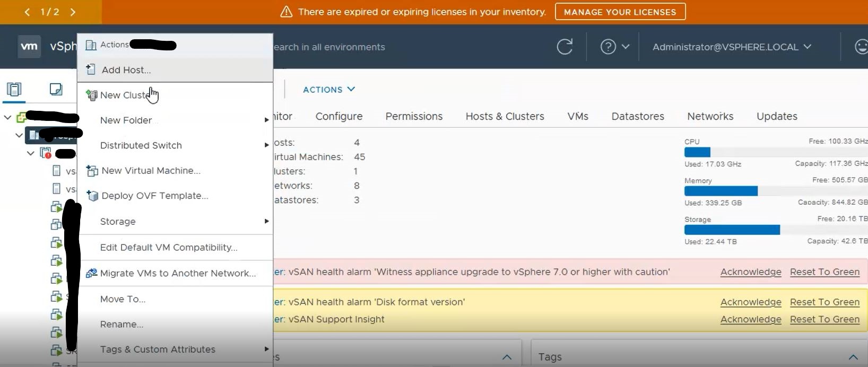868x367 pixels.
Task: Click the Add Host icon in the menu
Action: coord(91,69)
